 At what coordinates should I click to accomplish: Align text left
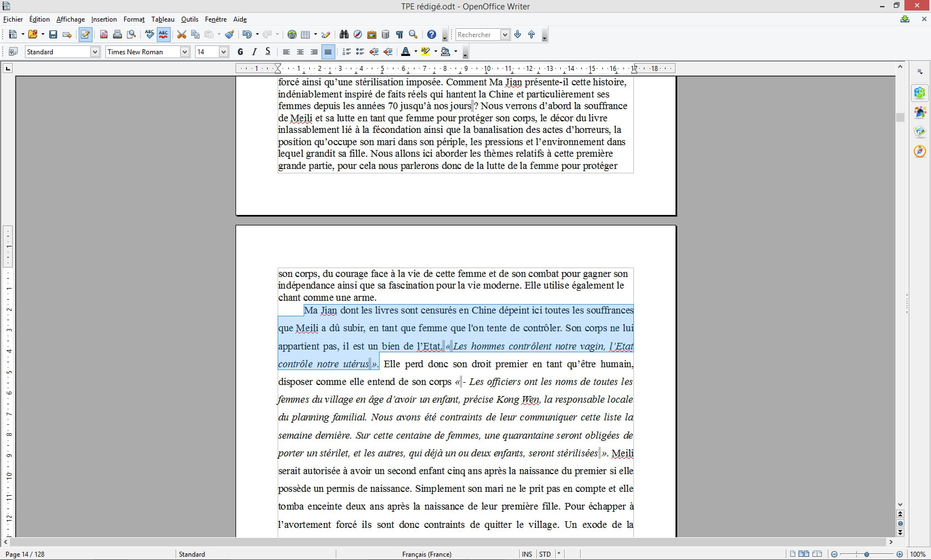[287, 52]
